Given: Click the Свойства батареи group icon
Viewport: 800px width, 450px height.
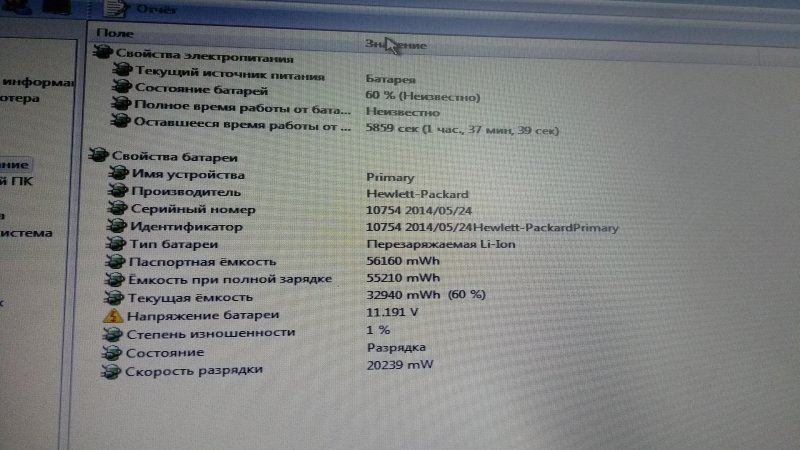Looking at the screenshot, I should pos(98,155).
